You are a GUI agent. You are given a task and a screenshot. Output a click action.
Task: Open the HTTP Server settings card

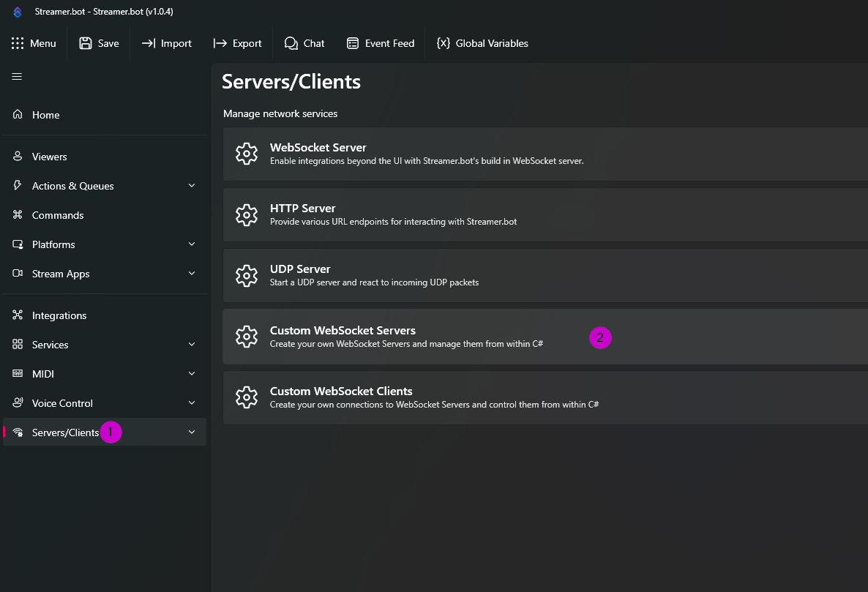(x=545, y=214)
